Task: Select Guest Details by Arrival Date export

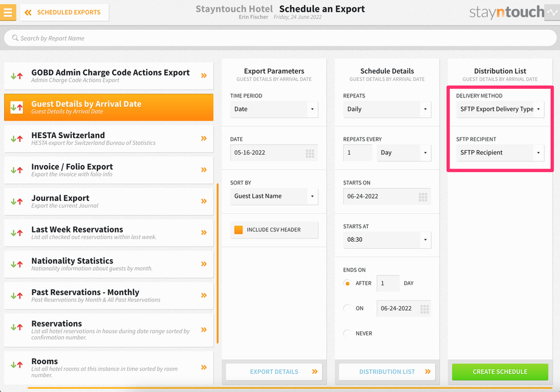Action: (108, 107)
